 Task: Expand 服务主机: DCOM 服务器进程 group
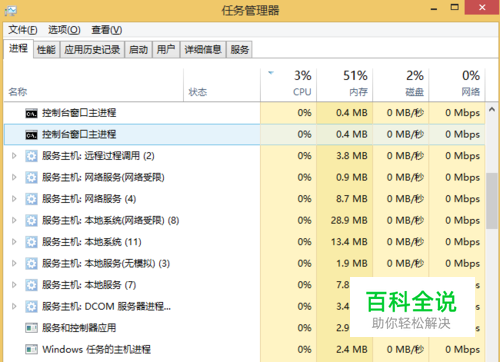[x=14, y=306]
